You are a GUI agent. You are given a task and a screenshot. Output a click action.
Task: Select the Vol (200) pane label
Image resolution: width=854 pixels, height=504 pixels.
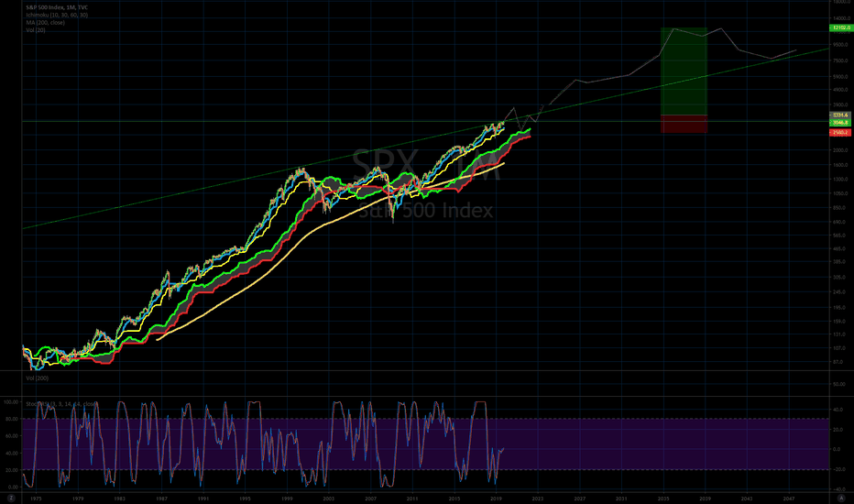37,378
